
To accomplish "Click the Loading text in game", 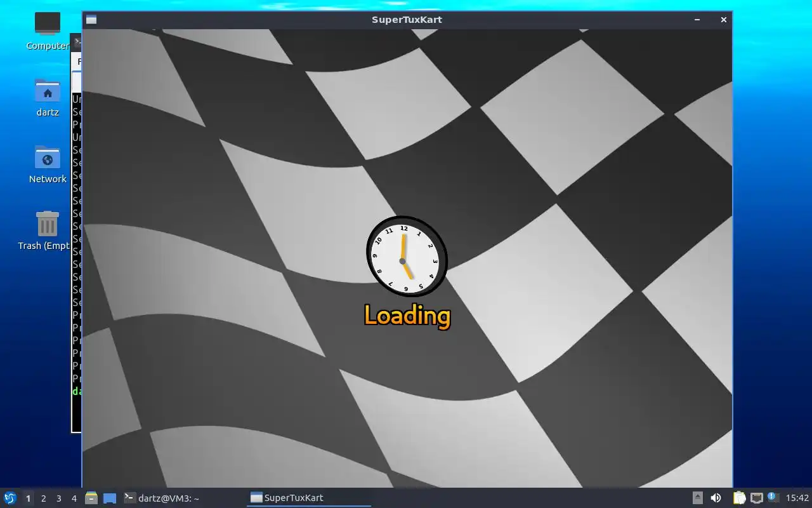I will (407, 316).
